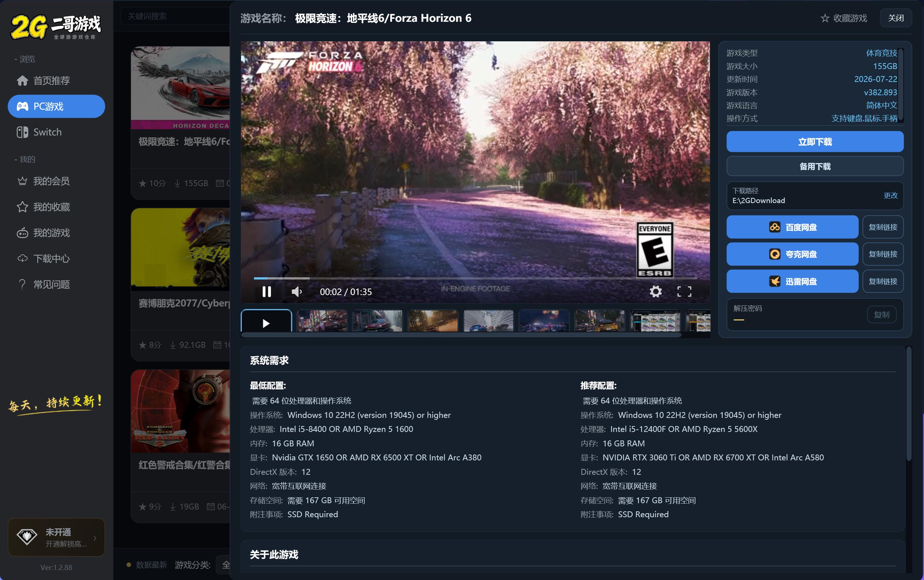Viewport: 924px width, 580px height.
Task: Pause the game trailer video
Action: (267, 292)
